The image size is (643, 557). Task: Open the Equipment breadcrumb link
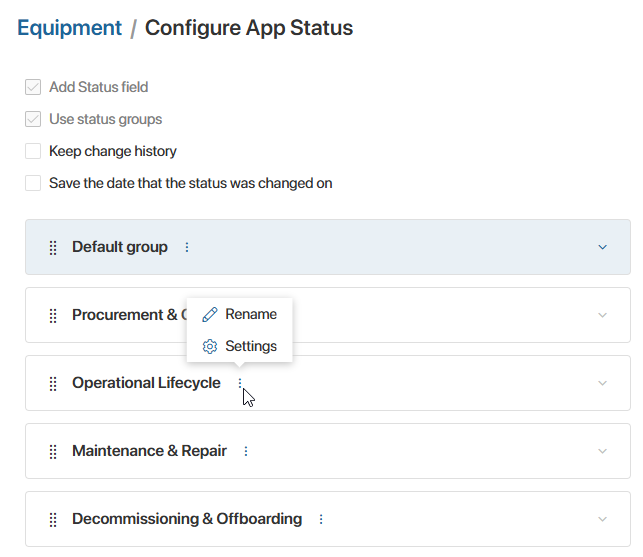pos(69,28)
